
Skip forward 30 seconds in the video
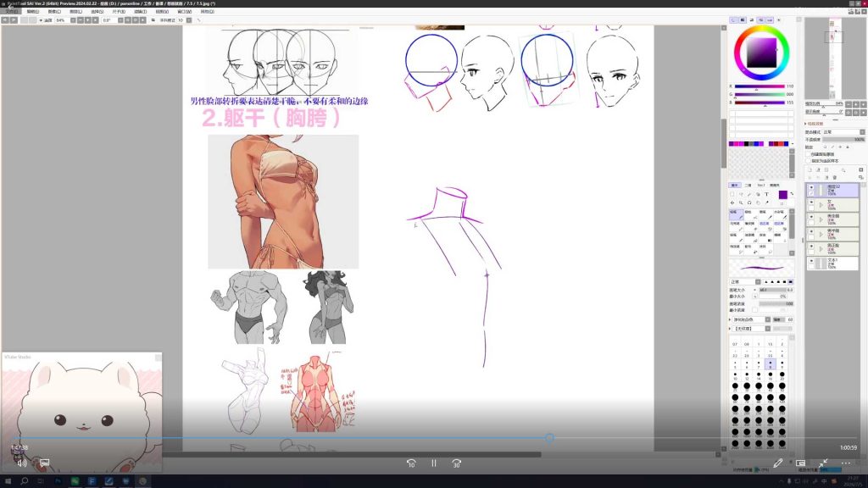[x=456, y=463]
